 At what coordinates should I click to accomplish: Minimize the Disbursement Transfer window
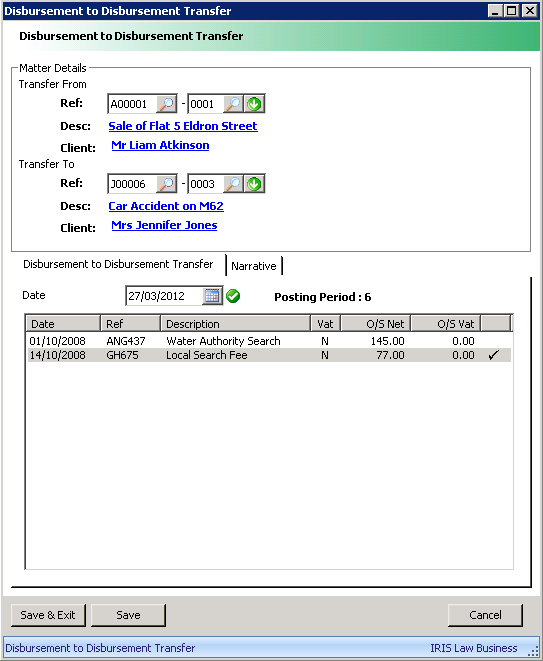[x=495, y=11]
